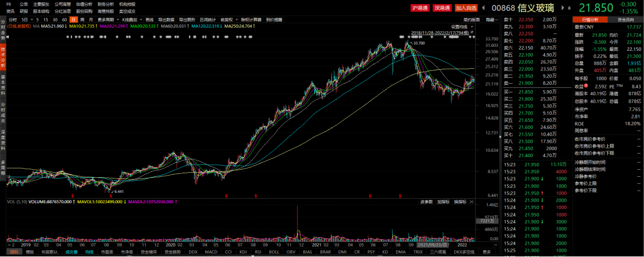
Task: Select the BOLL indicator tab
Action: click(274, 252)
